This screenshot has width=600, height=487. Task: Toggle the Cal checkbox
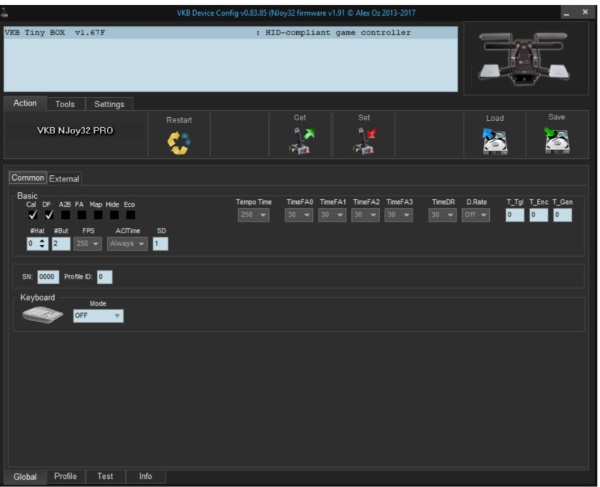click(x=33, y=215)
